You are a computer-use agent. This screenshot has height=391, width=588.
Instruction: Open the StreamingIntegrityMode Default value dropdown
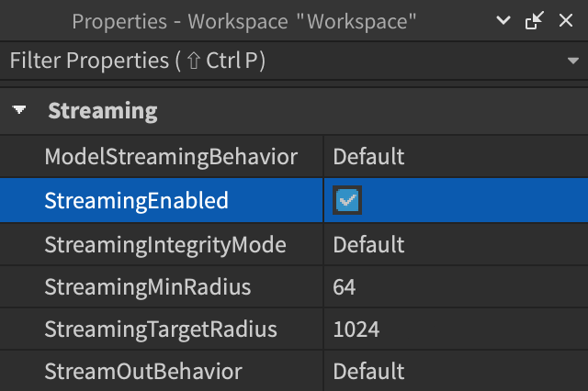point(455,245)
